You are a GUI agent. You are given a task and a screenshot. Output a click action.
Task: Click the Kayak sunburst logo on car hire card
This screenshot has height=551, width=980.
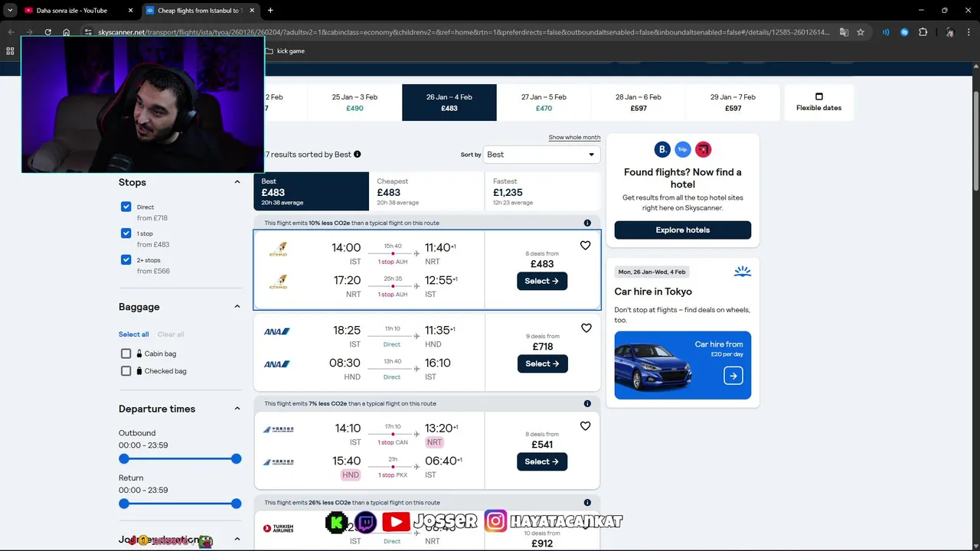[x=742, y=272]
